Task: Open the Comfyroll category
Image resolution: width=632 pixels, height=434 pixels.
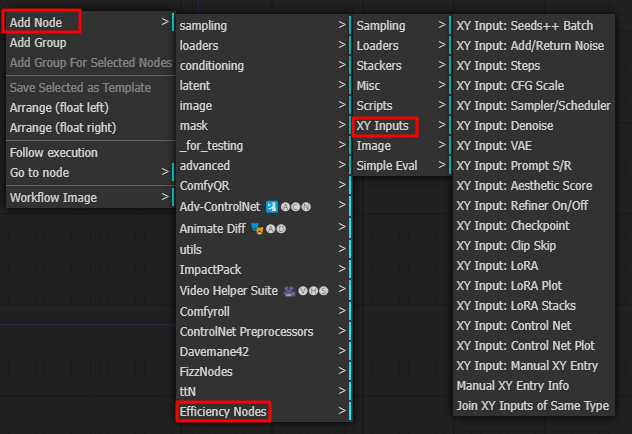Action: click(x=264, y=311)
